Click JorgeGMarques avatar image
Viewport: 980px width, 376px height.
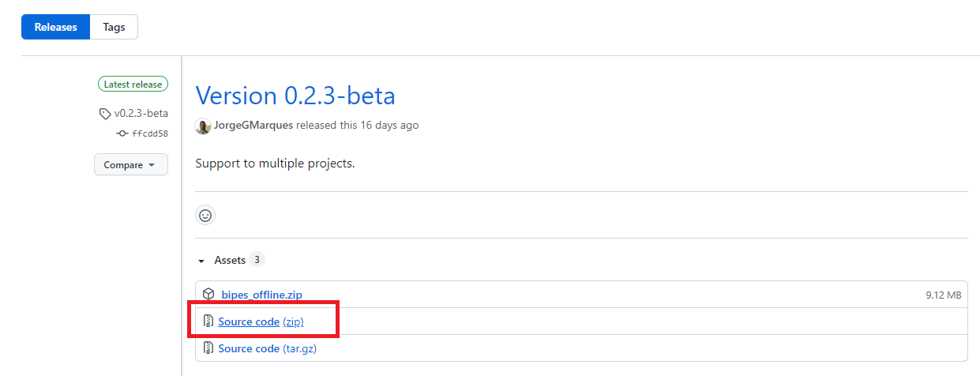[203, 126]
